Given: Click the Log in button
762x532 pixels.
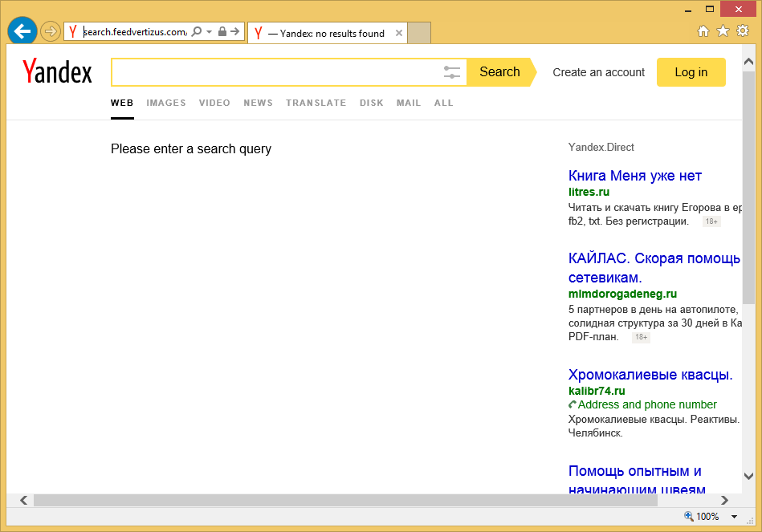Looking at the screenshot, I should [691, 72].
